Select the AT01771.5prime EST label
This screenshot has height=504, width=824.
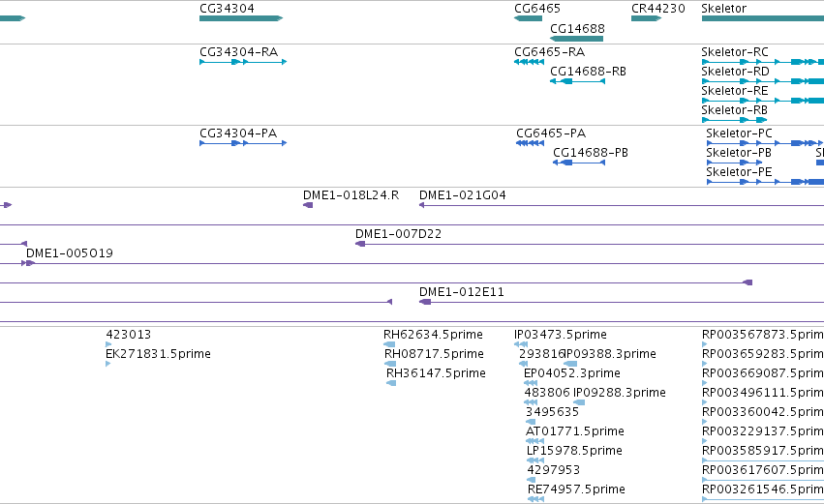pyautogui.click(x=575, y=431)
